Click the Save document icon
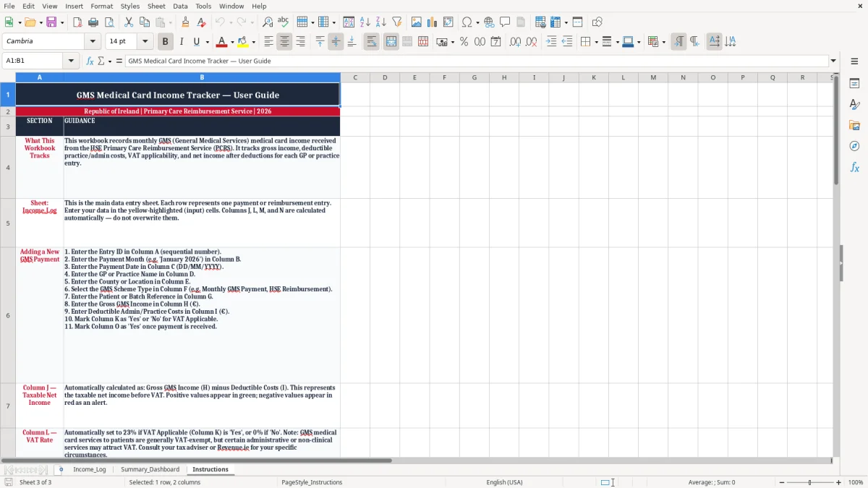The height and width of the screenshot is (488, 868). click(x=51, y=22)
